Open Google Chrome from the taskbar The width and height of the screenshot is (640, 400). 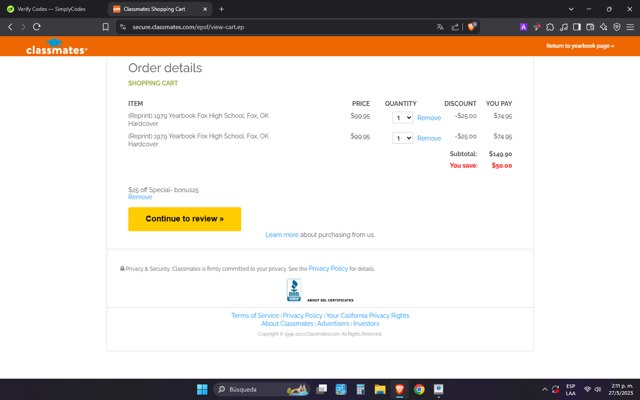[419, 389]
